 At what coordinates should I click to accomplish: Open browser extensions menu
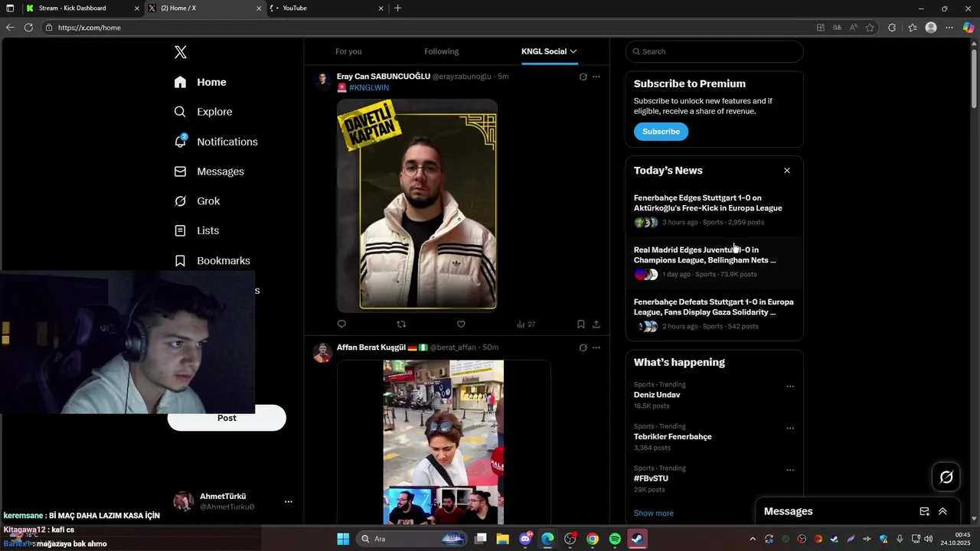click(x=892, y=28)
